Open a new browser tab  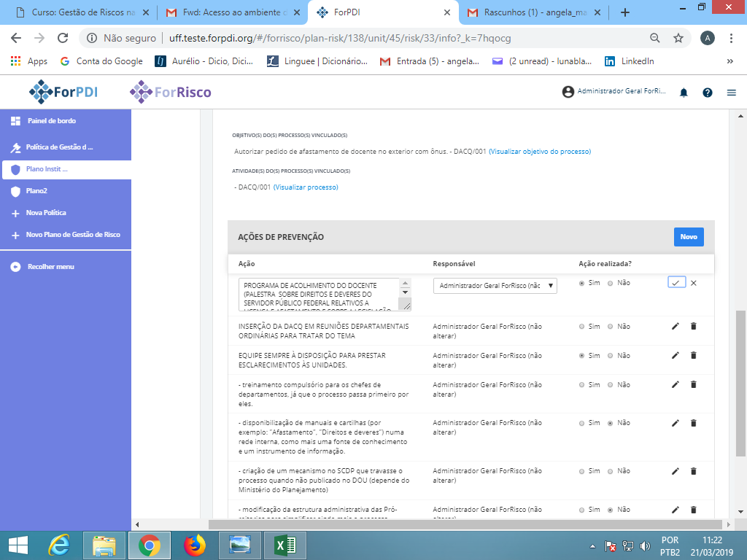pyautogui.click(x=625, y=12)
